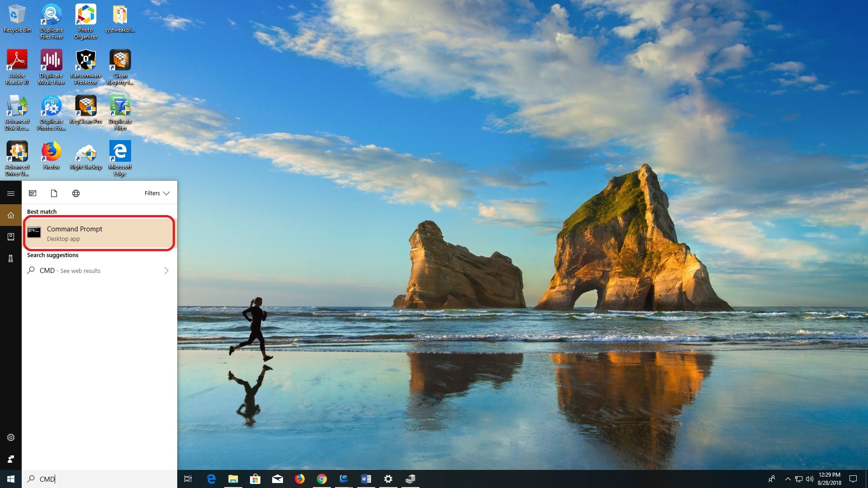
Task: Expand CMD web results chevron arrow
Action: coord(166,271)
